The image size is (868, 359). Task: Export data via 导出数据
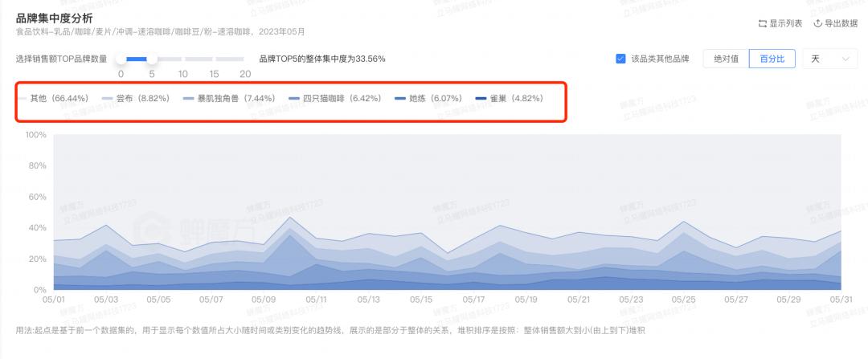(836, 24)
